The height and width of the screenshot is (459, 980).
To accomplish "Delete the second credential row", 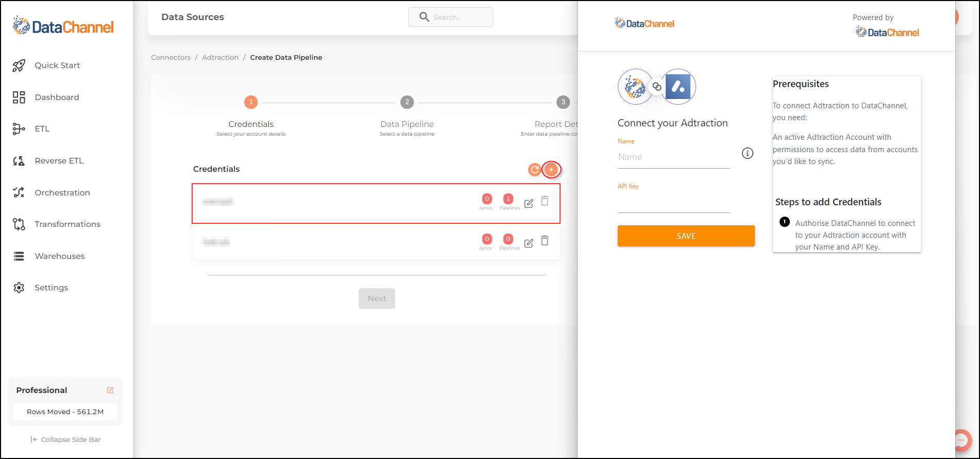I will (545, 241).
